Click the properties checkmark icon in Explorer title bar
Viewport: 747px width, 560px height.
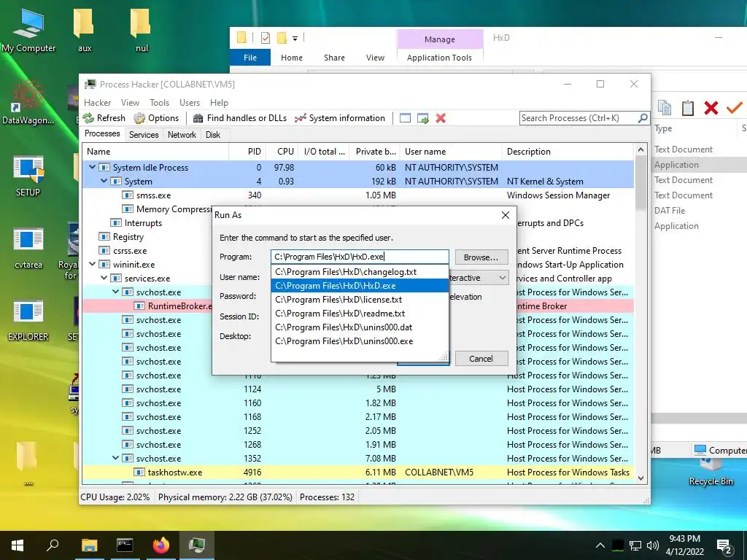click(x=266, y=38)
